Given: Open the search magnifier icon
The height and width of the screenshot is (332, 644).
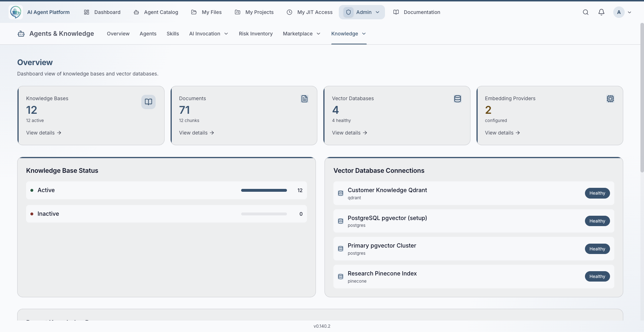Looking at the screenshot, I should pyautogui.click(x=586, y=12).
